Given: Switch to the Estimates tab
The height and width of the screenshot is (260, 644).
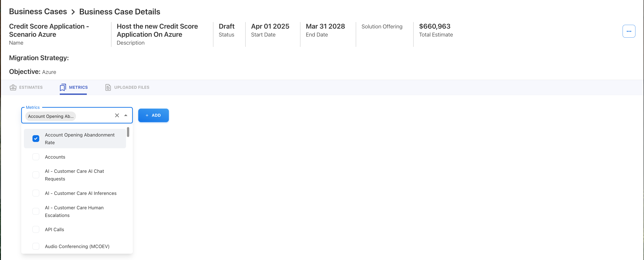Looking at the screenshot, I should (26, 87).
